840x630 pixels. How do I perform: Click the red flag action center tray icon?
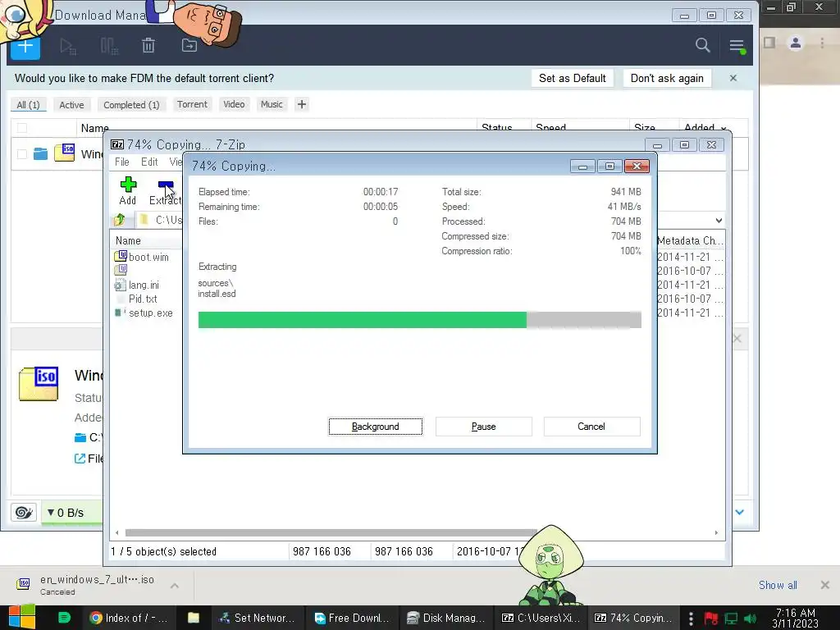(711, 619)
